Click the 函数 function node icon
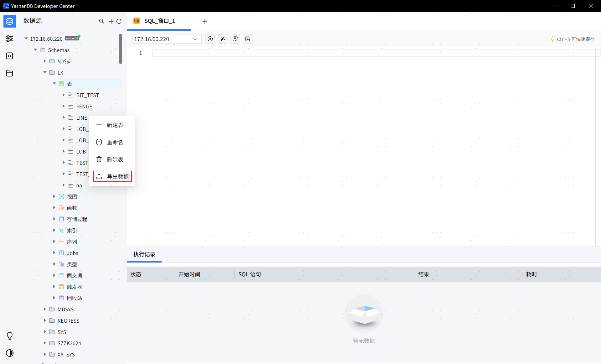 (61, 208)
